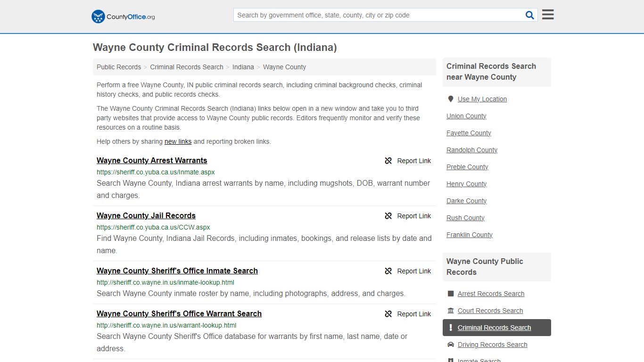Click the page title heading
The height and width of the screenshot is (362, 644).
(x=215, y=48)
